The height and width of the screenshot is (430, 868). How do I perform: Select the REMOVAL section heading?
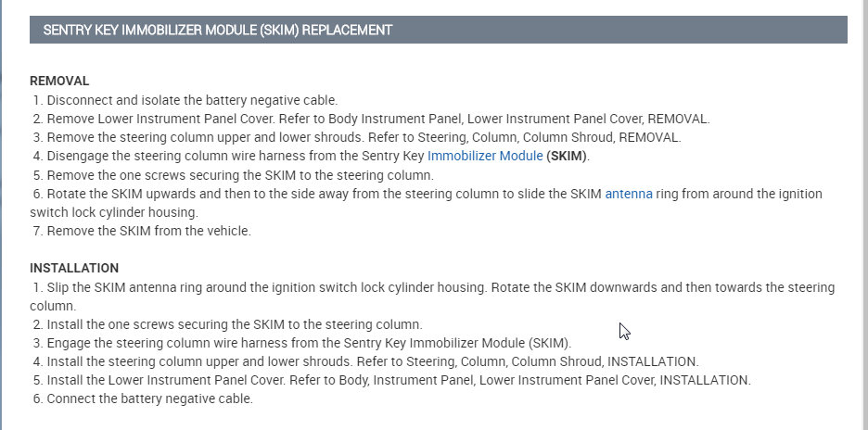click(x=59, y=82)
